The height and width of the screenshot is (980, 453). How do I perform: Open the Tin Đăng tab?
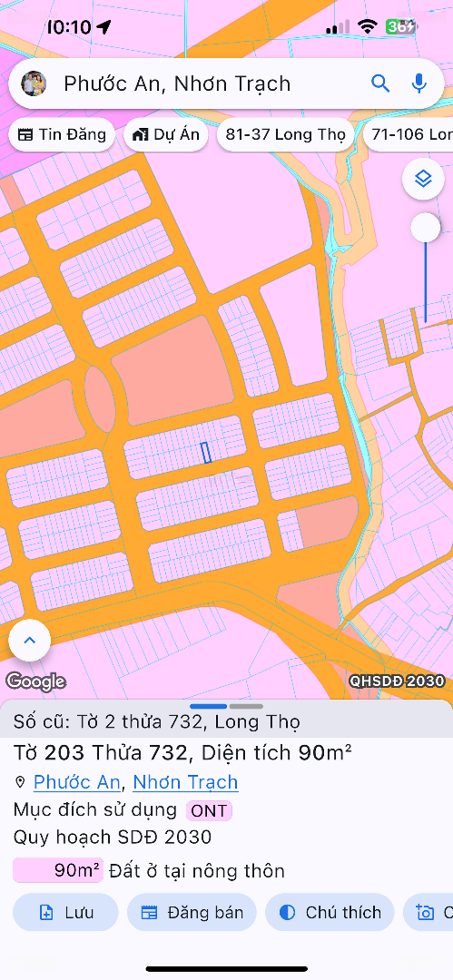pos(62,134)
